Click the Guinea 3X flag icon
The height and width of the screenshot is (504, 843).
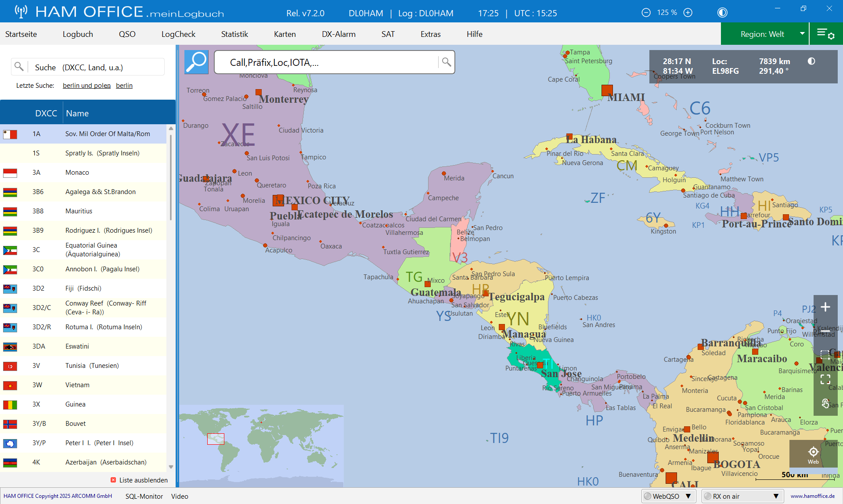pyautogui.click(x=10, y=404)
